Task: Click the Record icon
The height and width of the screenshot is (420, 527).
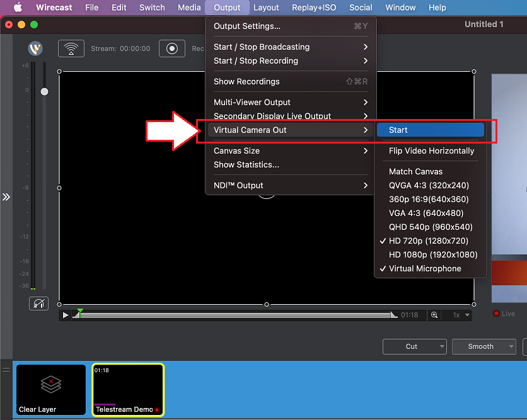Action: [x=171, y=48]
